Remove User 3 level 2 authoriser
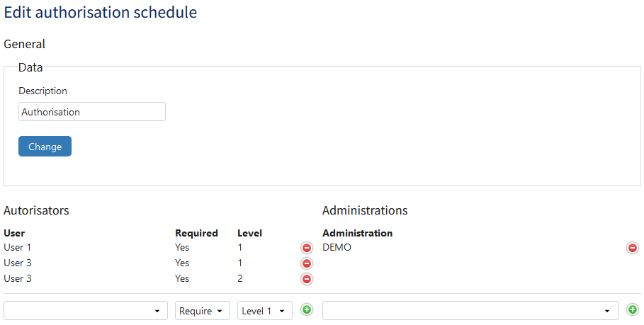 click(306, 279)
